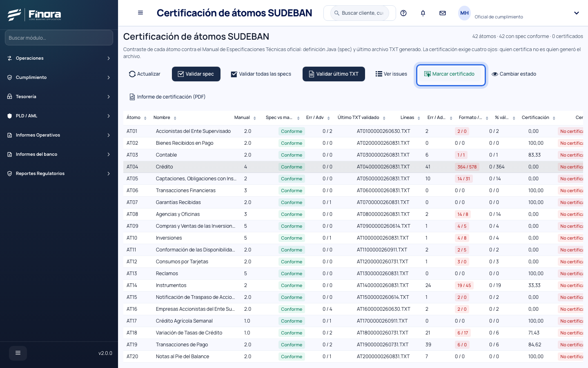Focus the Buscar módulo search field
The height and width of the screenshot is (368, 588).
[x=59, y=38]
